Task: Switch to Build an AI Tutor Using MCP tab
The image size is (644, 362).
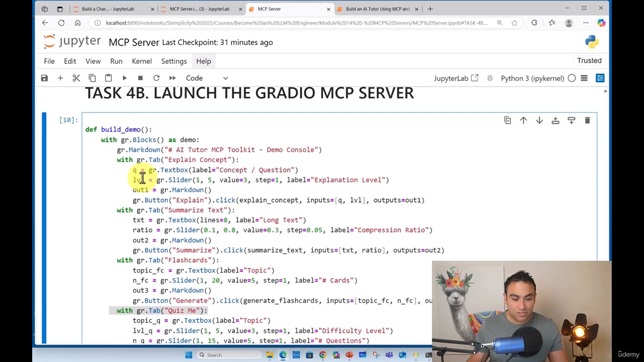Action: (x=377, y=9)
